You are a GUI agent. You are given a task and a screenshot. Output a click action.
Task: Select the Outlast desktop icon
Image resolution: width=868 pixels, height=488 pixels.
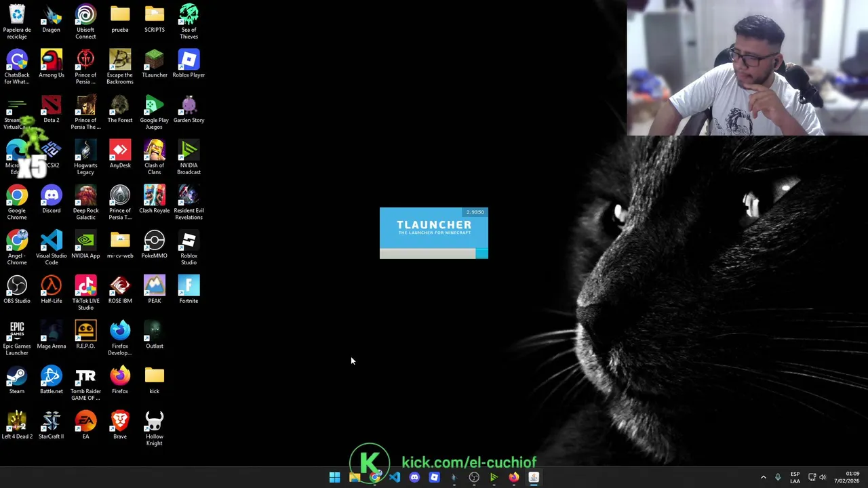click(154, 335)
